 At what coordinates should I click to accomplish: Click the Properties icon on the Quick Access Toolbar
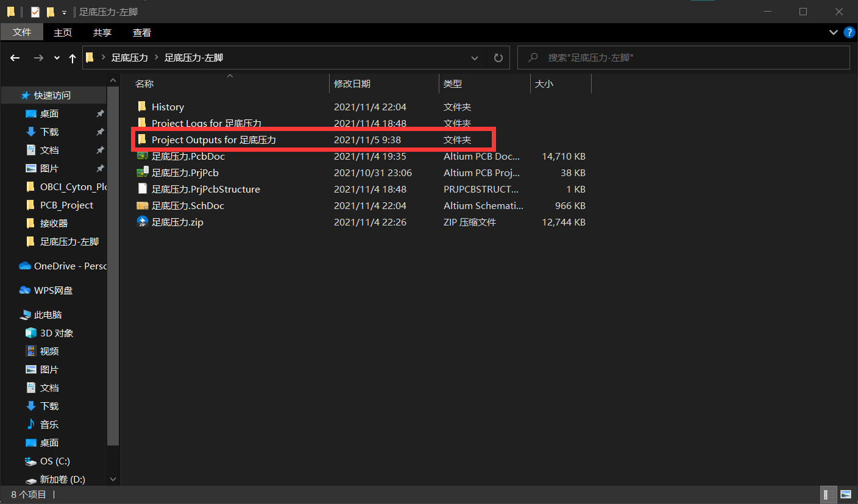pyautogui.click(x=35, y=12)
